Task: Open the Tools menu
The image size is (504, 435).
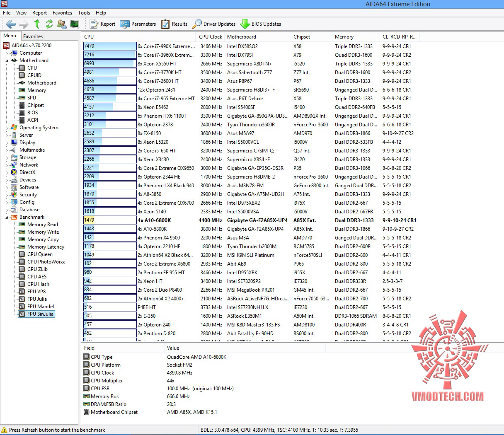Action: coord(84,13)
